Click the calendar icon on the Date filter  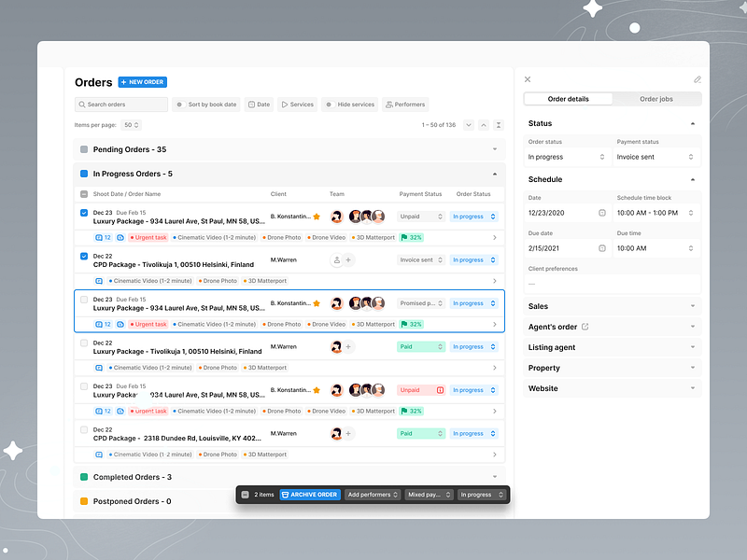251,104
